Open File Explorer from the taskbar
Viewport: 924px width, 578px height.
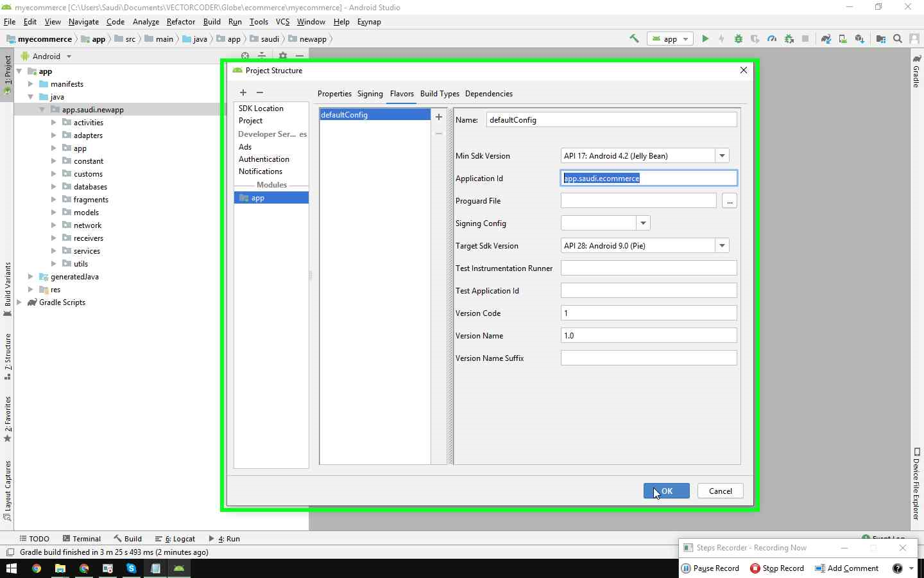point(60,568)
